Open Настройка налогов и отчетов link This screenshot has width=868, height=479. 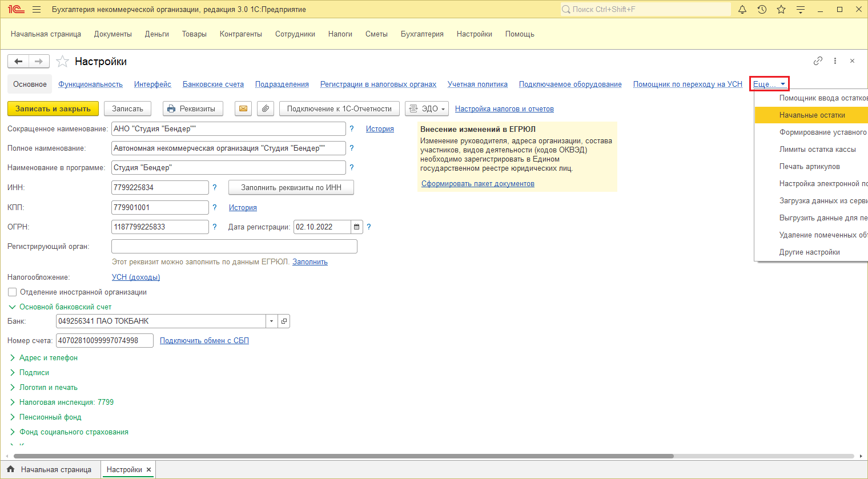[504, 108]
